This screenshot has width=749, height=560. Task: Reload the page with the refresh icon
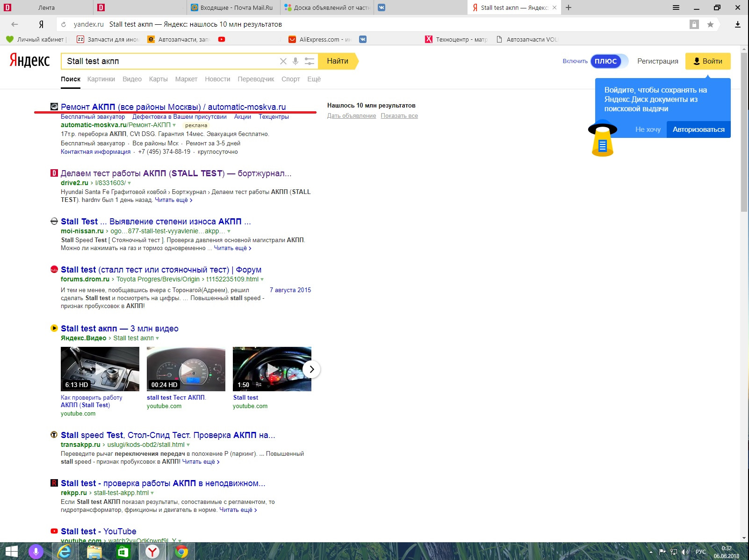point(64,24)
